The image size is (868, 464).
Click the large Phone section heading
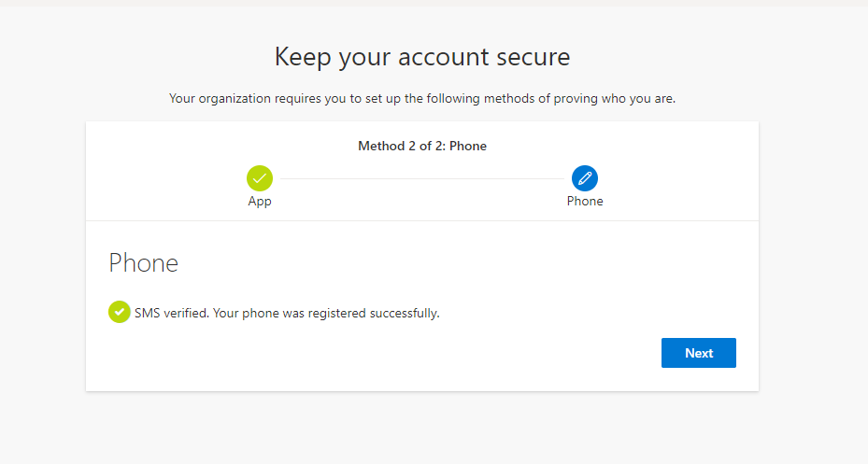click(143, 262)
